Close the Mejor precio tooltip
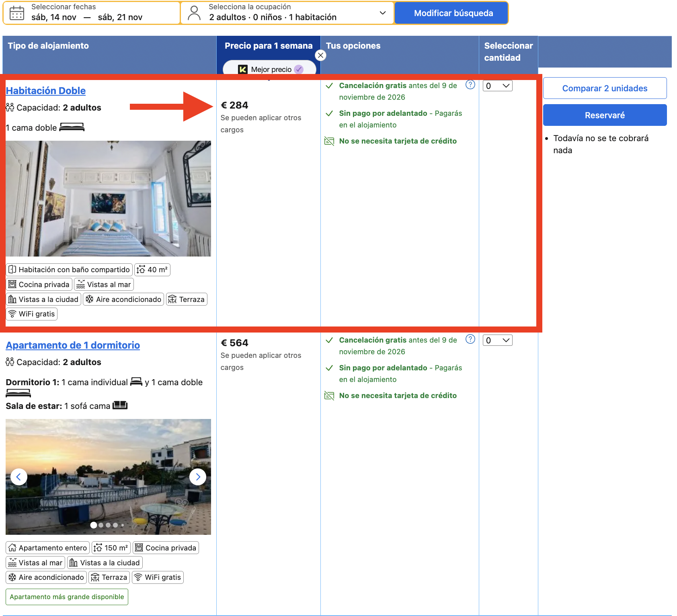 (320, 55)
